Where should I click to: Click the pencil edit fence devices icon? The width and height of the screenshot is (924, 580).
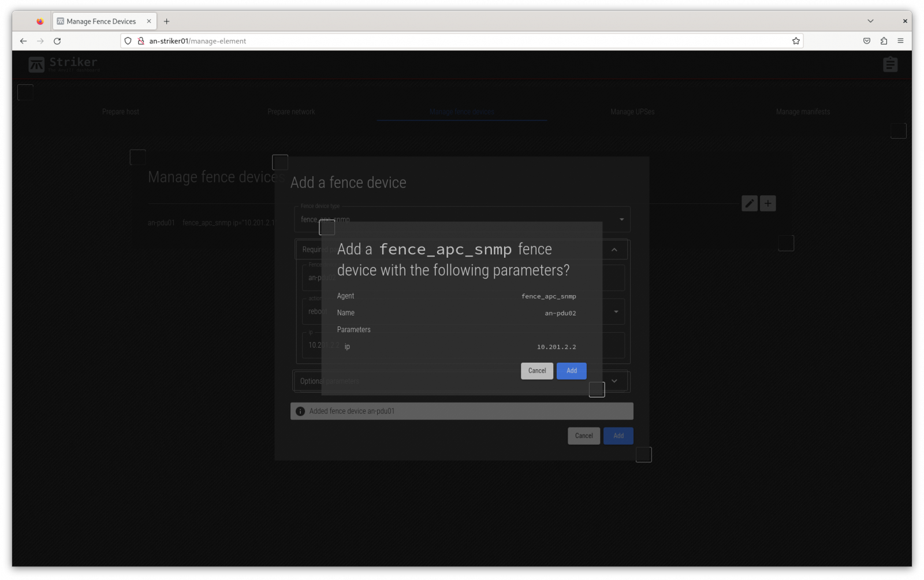749,203
